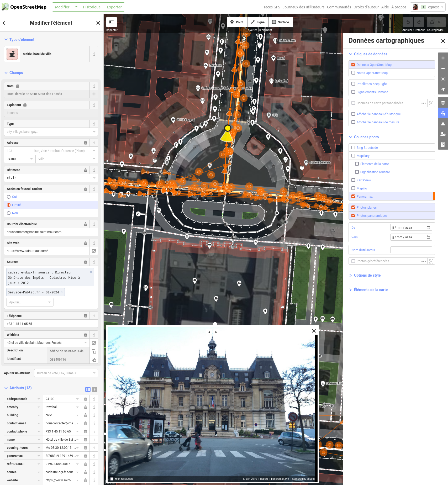Click the Undo arrow button
The width and height of the screenshot is (448, 485).
408,22
